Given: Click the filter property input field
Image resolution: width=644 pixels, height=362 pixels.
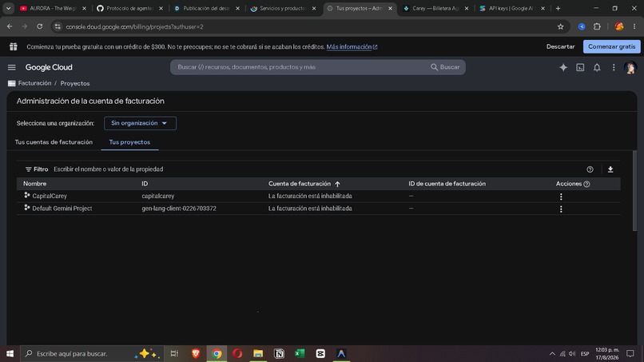Looking at the screenshot, I should point(316,169).
